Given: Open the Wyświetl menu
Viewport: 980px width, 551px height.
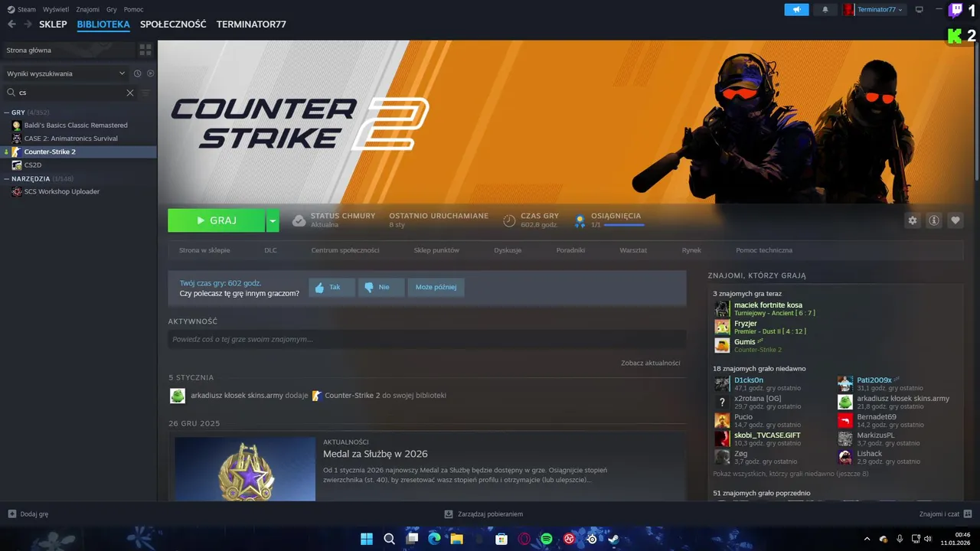Looking at the screenshot, I should coord(56,9).
